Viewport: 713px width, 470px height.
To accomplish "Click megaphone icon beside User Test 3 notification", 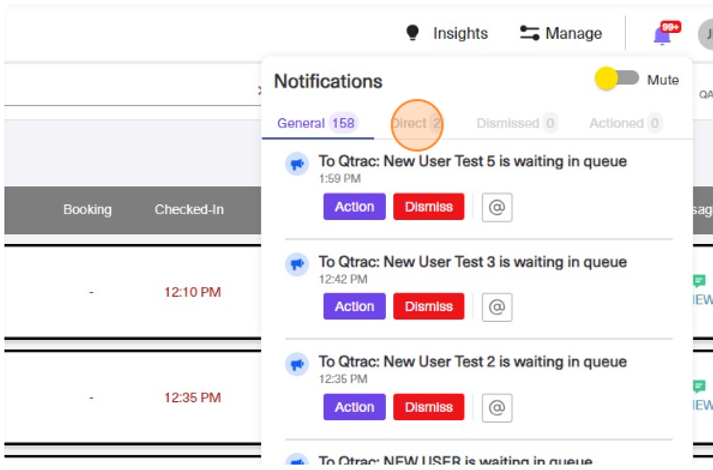I will point(297,264).
